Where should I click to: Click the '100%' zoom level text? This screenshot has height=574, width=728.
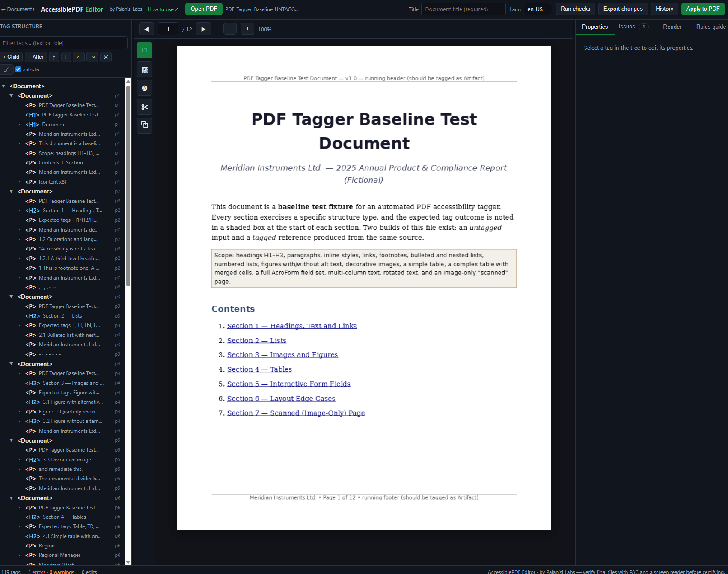pos(265,29)
